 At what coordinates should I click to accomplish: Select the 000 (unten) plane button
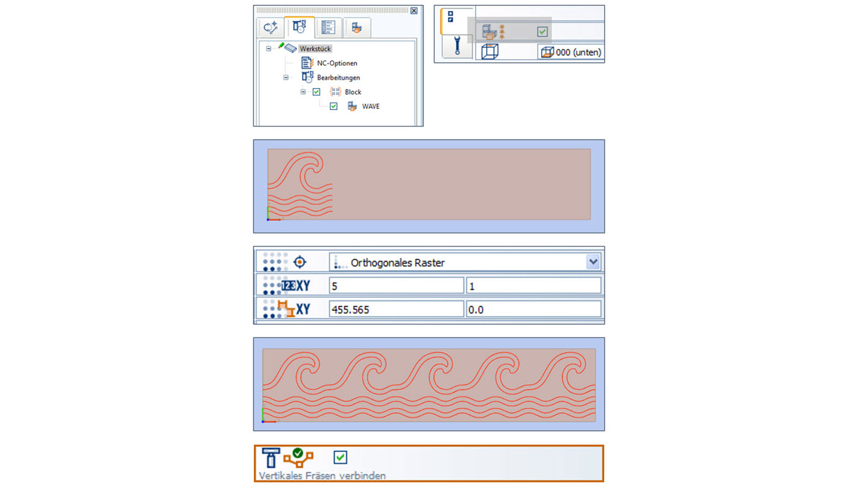[x=571, y=52]
